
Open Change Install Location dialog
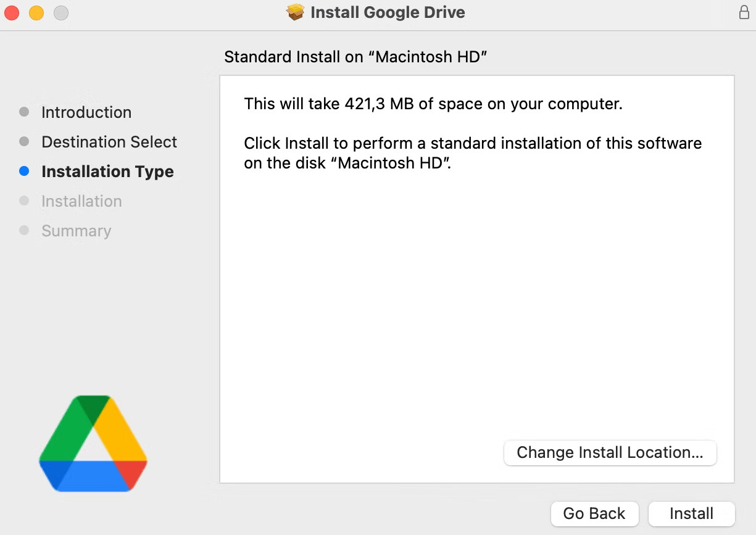click(x=610, y=452)
